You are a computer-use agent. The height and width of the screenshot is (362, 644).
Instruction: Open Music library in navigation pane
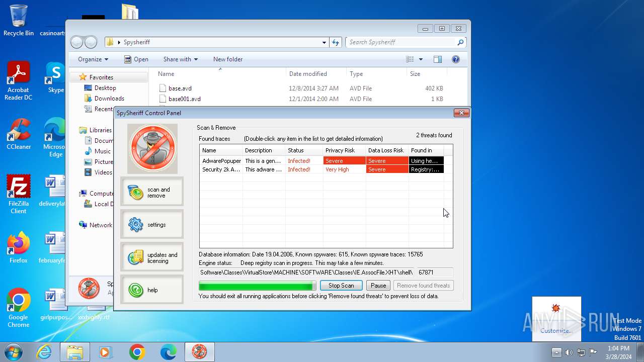[102, 151]
